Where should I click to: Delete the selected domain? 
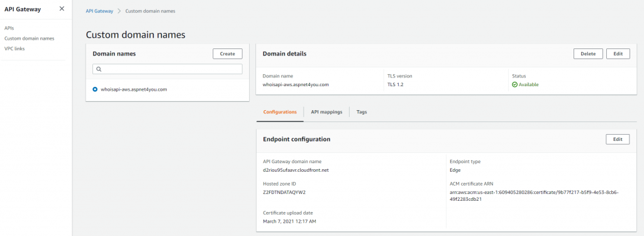[588, 54]
